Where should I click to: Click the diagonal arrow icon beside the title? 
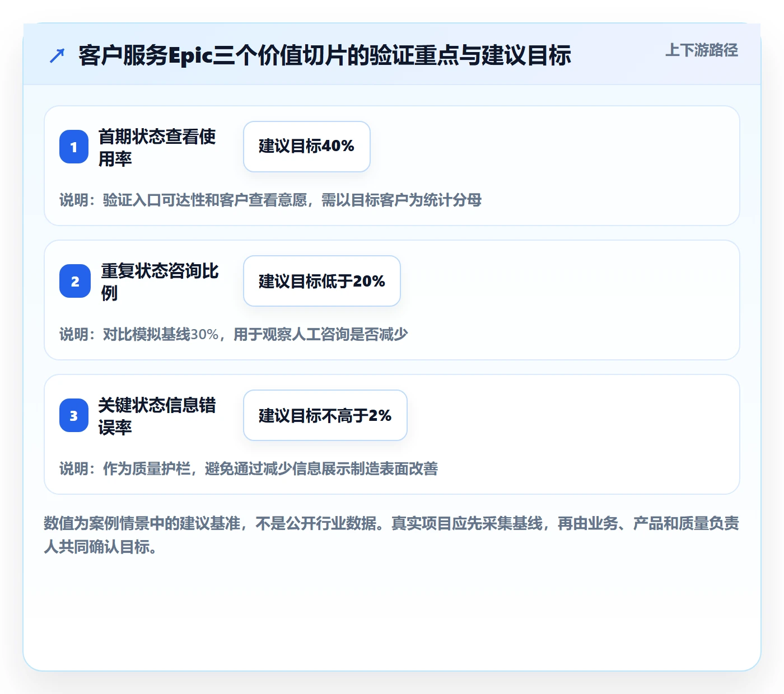pyautogui.click(x=57, y=55)
